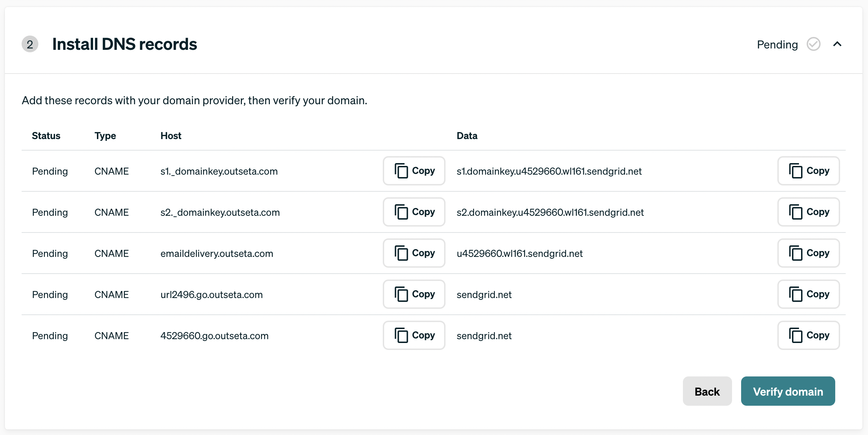Click the Host column header

(x=171, y=136)
